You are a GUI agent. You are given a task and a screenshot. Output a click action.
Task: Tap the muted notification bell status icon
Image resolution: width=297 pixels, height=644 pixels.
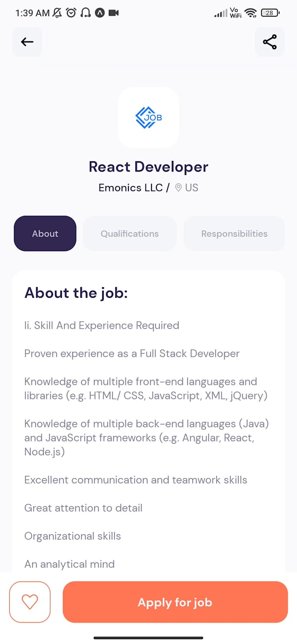[x=57, y=13]
